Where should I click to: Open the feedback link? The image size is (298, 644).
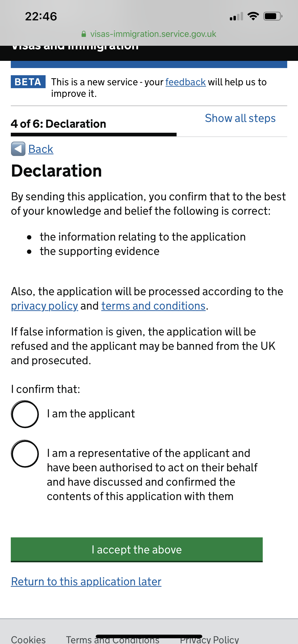[185, 82]
